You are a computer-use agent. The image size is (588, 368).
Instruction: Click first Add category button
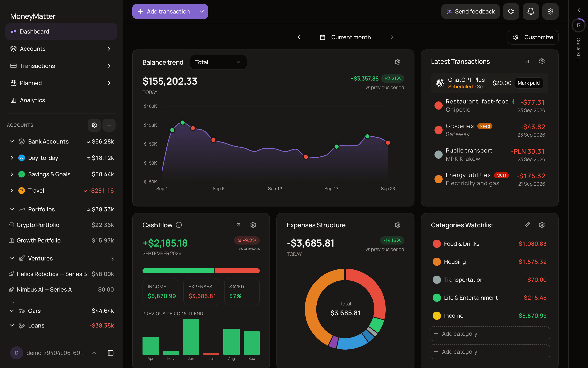coord(490,334)
